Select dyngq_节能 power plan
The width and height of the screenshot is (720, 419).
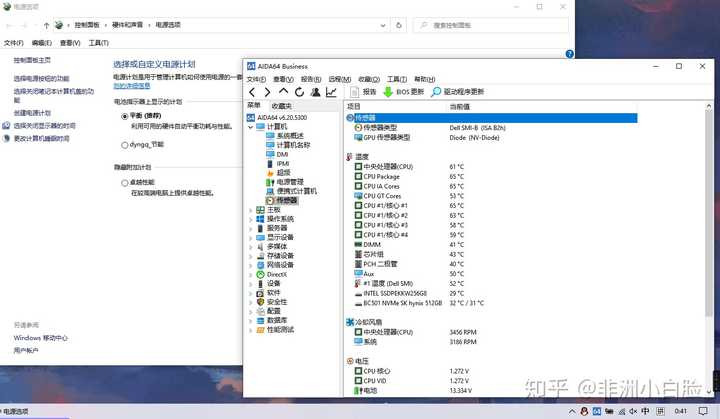(x=124, y=145)
